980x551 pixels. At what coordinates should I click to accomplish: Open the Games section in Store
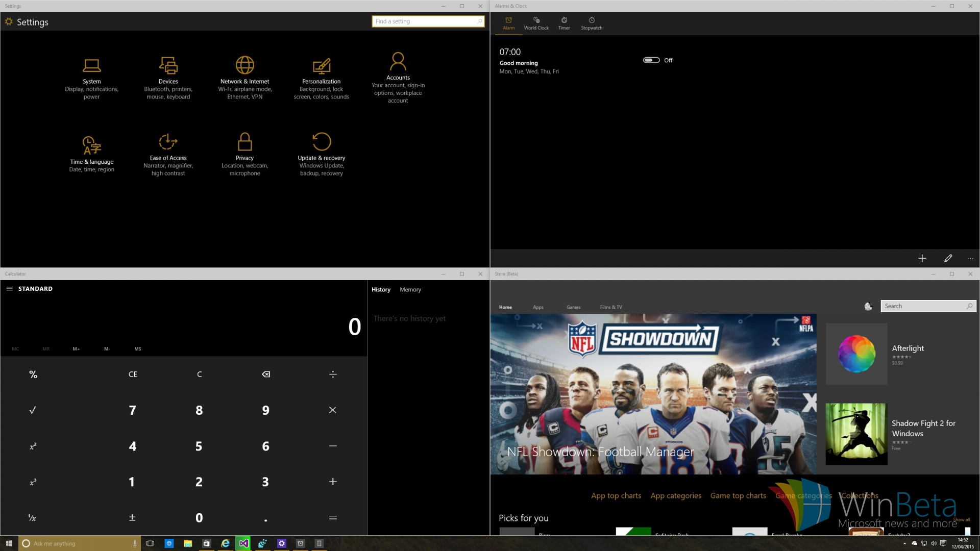(573, 307)
